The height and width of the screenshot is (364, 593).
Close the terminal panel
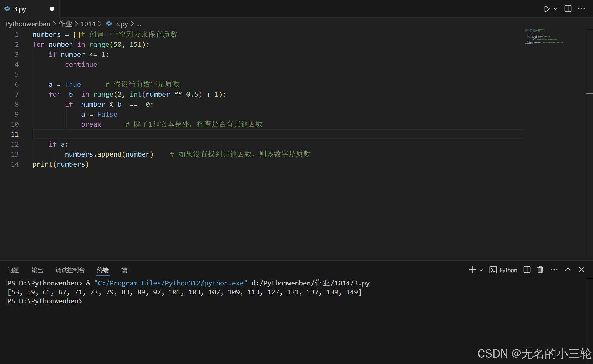(x=581, y=270)
